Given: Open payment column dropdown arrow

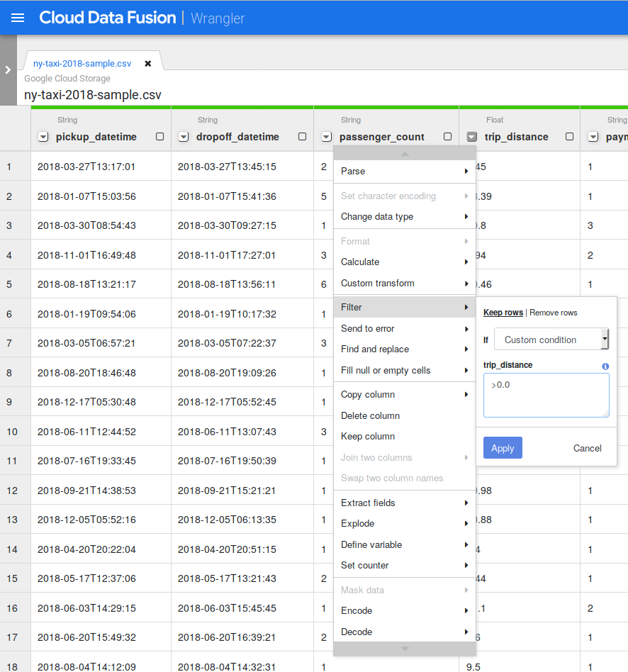Looking at the screenshot, I should tap(593, 137).
